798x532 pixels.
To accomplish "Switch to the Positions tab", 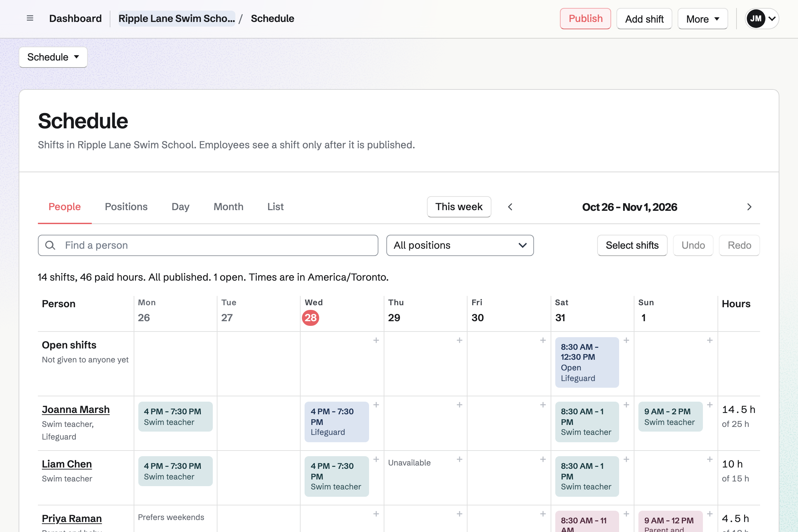I will click(x=126, y=206).
